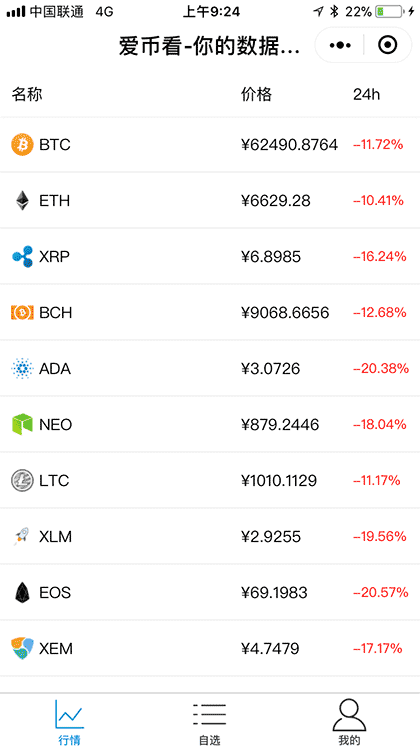Select the XRP ripple logo icon
This screenshot has height=747, width=420.
(22, 257)
